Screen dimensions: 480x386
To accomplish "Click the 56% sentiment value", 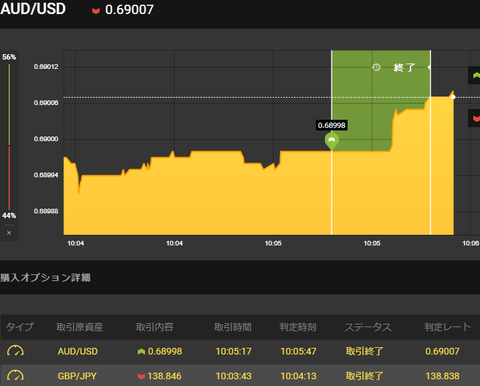I will click(9, 57).
